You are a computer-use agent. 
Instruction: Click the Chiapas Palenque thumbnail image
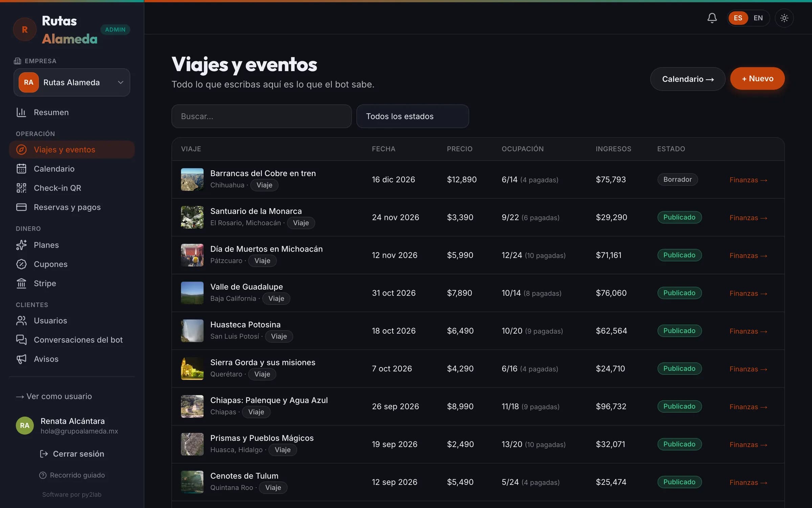tap(192, 406)
